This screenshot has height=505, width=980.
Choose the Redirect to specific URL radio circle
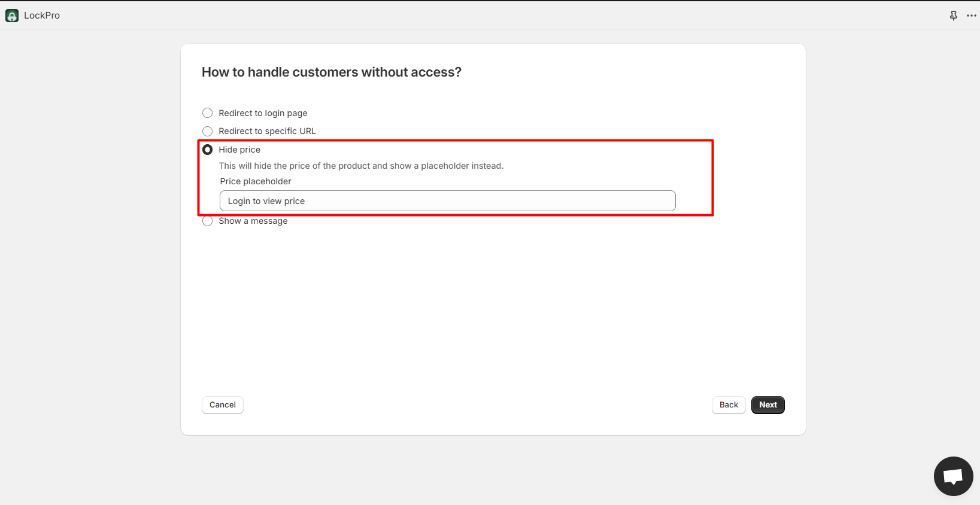pyautogui.click(x=208, y=131)
